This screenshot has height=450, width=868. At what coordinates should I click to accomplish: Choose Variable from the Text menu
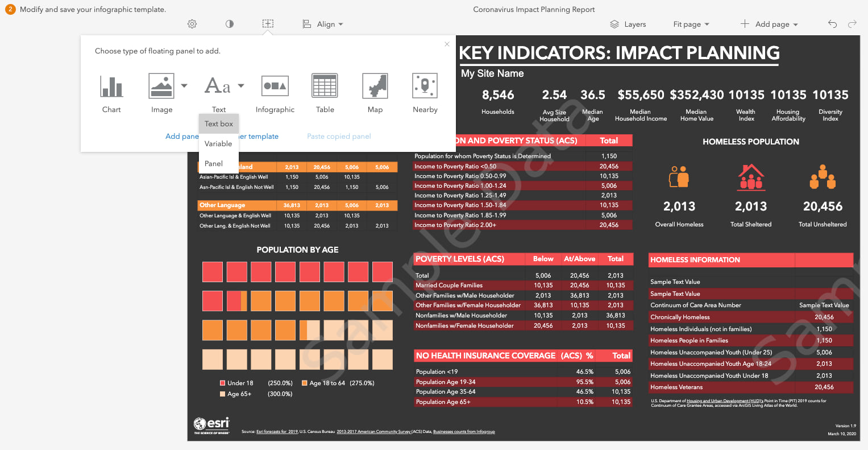[219, 143]
